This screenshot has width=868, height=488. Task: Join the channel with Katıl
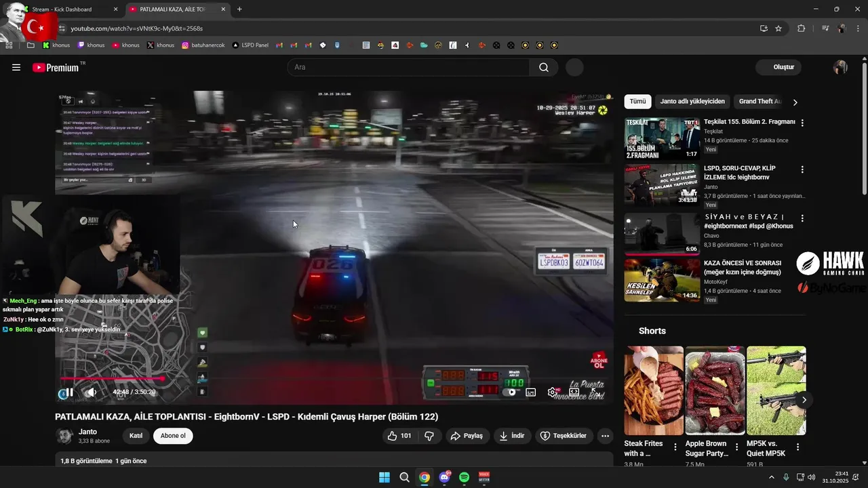pyautogui.click(x=136, y=436)
